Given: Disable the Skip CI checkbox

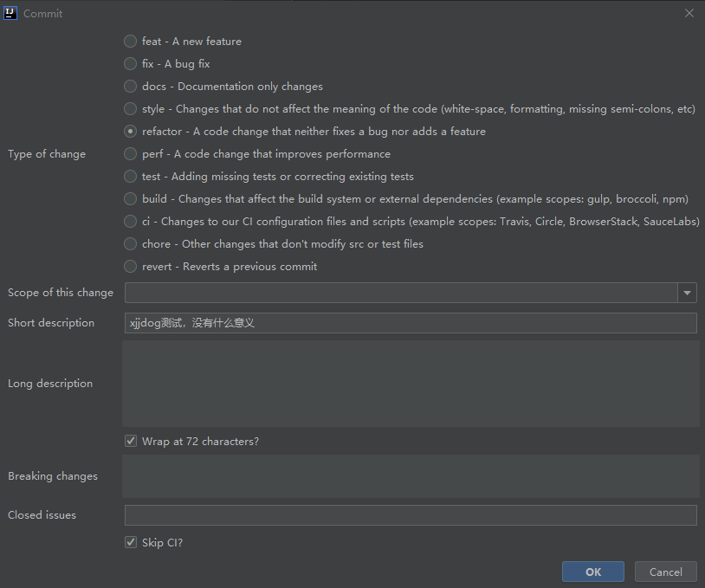Looking at the screenshot, I should [131, 543].
